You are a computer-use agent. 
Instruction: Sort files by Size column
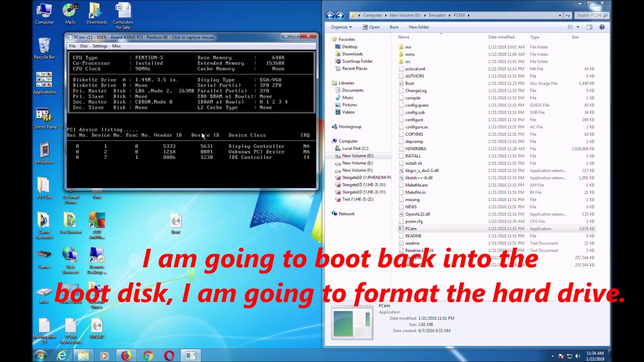point(575,37)
